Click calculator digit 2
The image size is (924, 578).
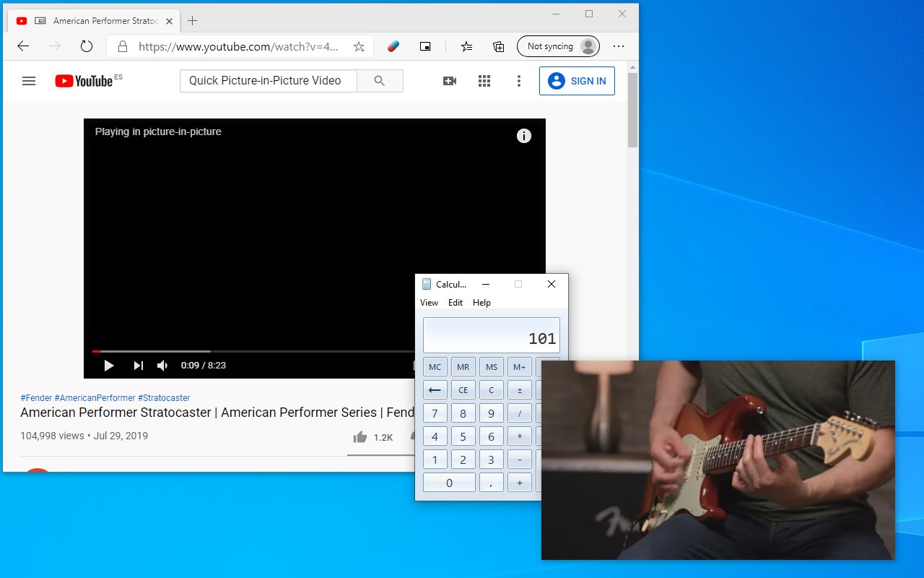[x=463, y=460]
